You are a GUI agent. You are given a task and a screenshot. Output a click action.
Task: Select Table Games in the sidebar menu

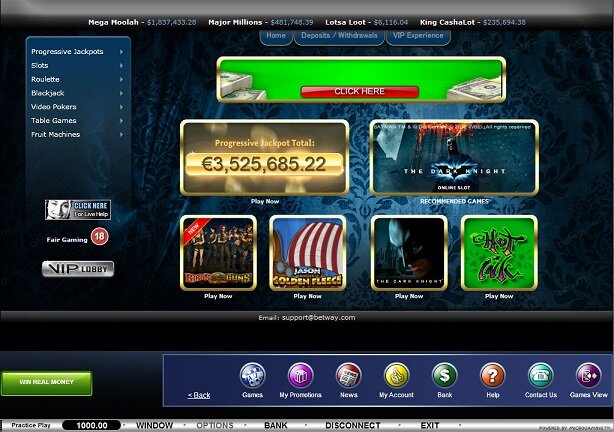(x=54, y=121)
